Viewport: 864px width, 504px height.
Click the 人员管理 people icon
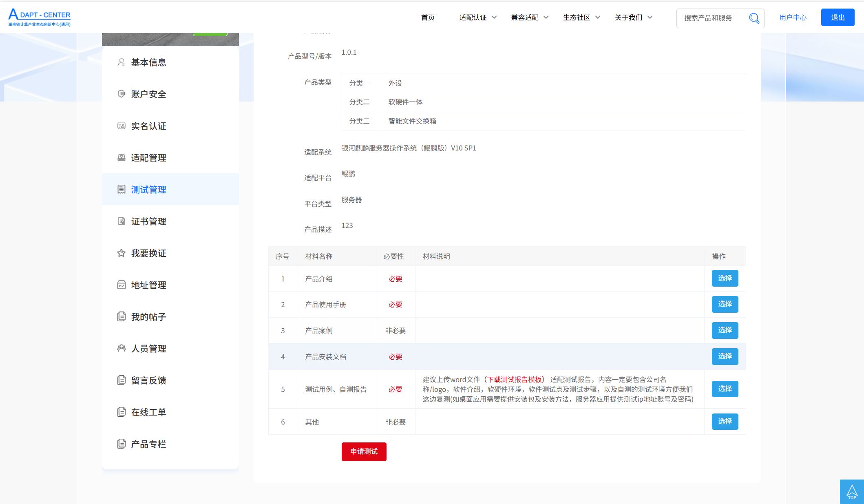click(121, 349)
